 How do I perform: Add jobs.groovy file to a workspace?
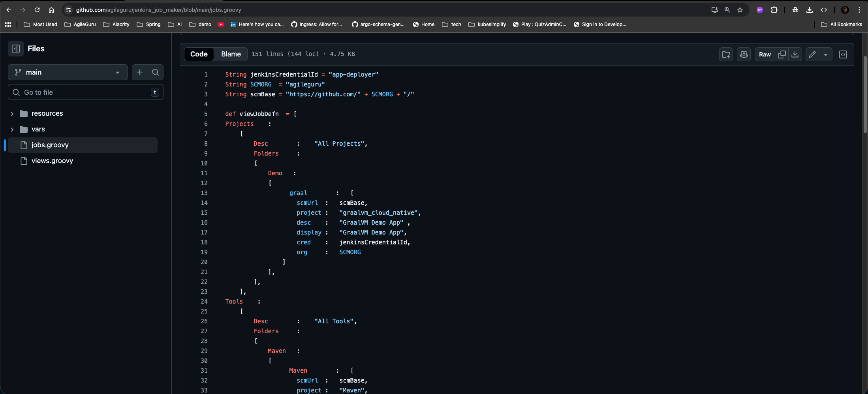[x=726, y=54]
